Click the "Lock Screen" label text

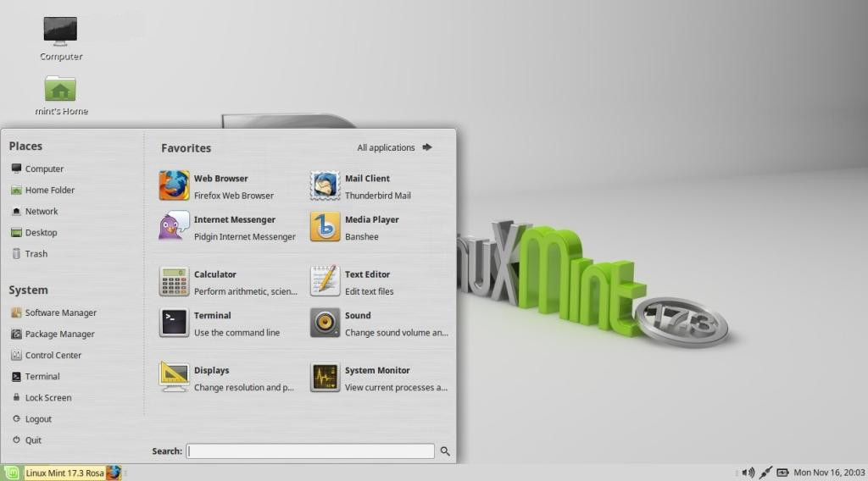[x=48, y=397]
